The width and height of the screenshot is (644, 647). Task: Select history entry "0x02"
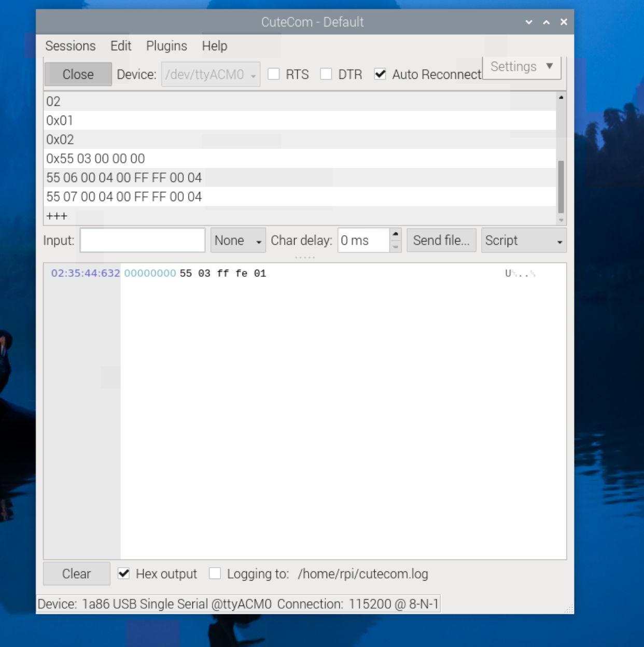point(300,140)
